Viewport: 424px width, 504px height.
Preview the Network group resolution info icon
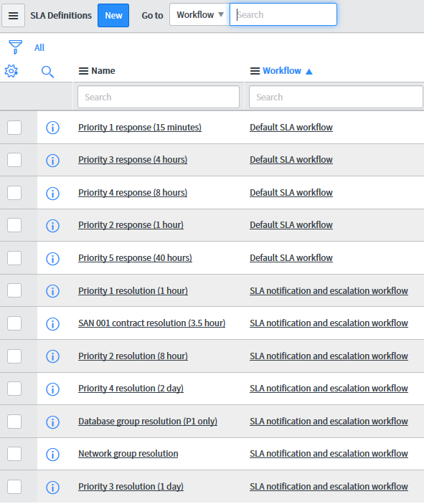pyautogui.click(x=53, y=455)
